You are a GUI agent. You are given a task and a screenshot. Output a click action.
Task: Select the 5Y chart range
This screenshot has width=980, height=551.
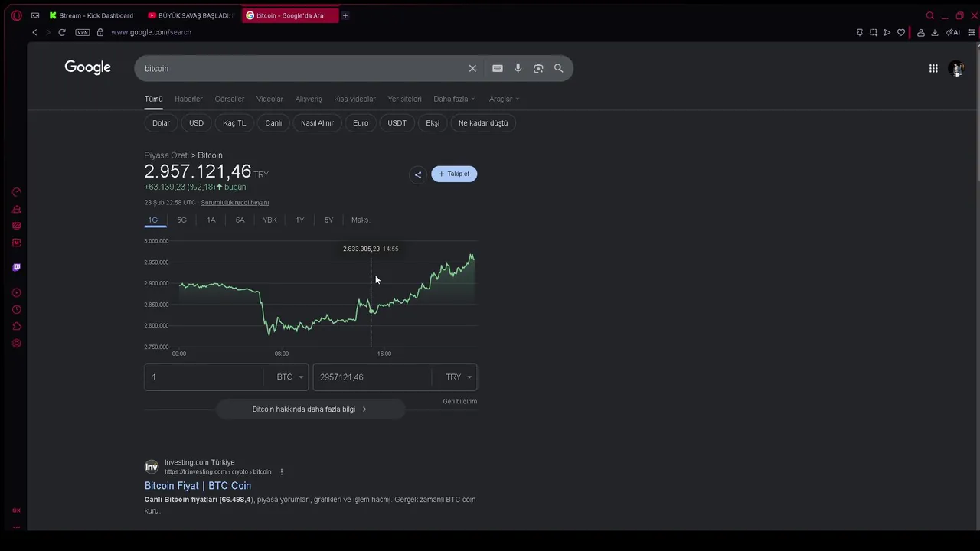328,220
